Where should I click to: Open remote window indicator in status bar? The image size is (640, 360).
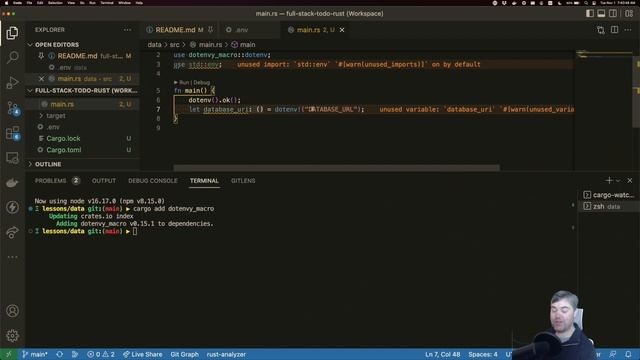[x=8, y=354]
